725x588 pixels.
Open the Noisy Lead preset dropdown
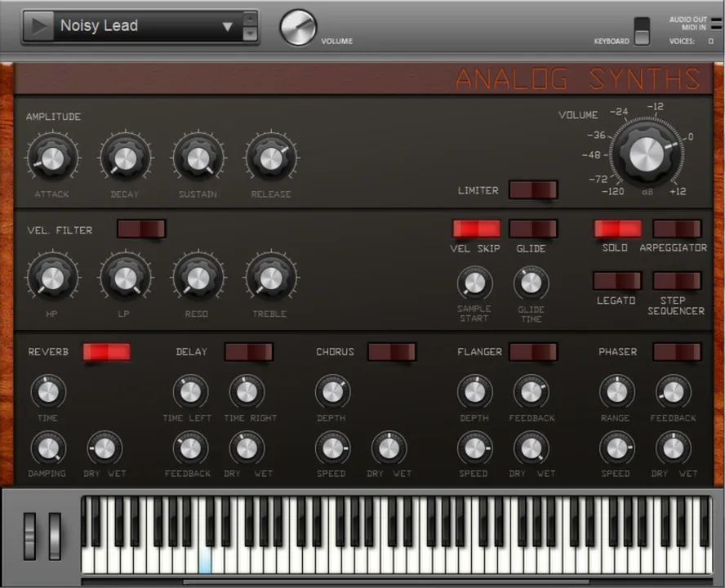tap(227, 26)
